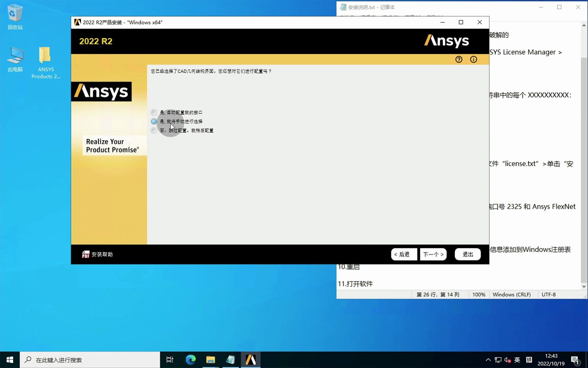Open the network status tray icon
Screen dimensions: 588x368
click(498, 360)
